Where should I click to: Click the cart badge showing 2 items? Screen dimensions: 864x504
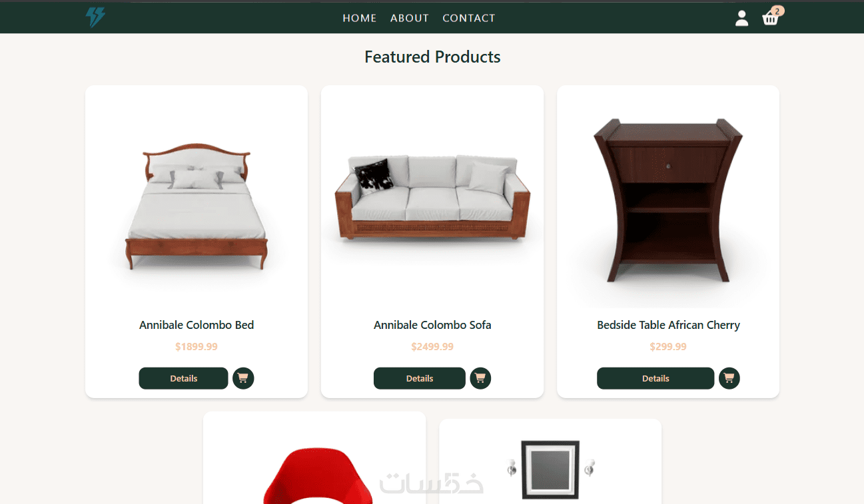tap(777, 11)
